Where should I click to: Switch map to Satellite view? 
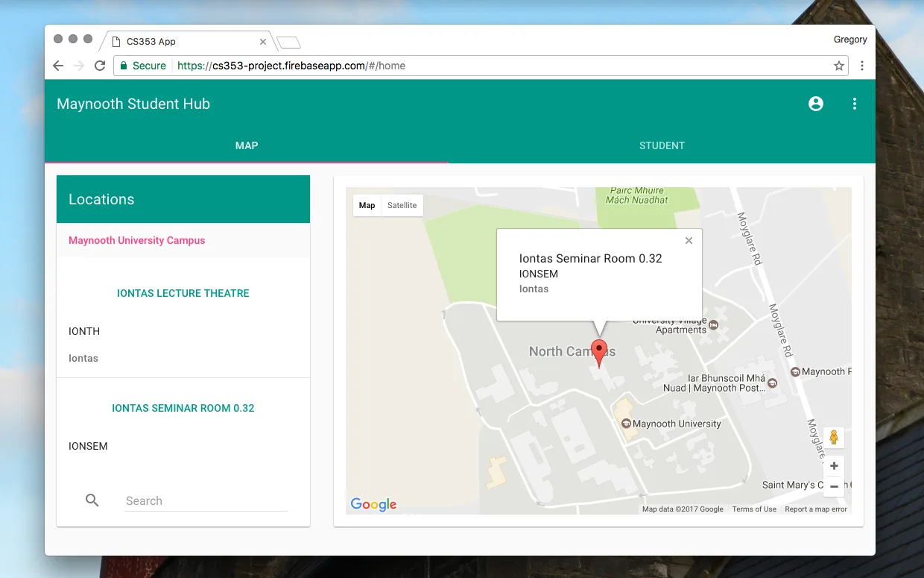[x=402, y=206]
